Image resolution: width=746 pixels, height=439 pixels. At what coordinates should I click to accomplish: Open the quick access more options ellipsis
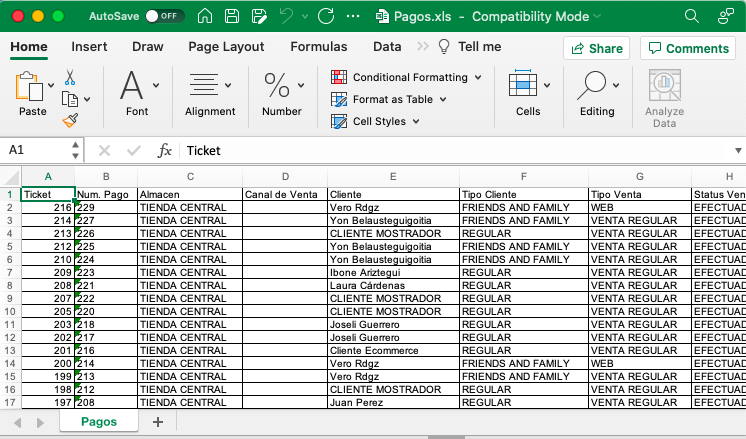353,16
